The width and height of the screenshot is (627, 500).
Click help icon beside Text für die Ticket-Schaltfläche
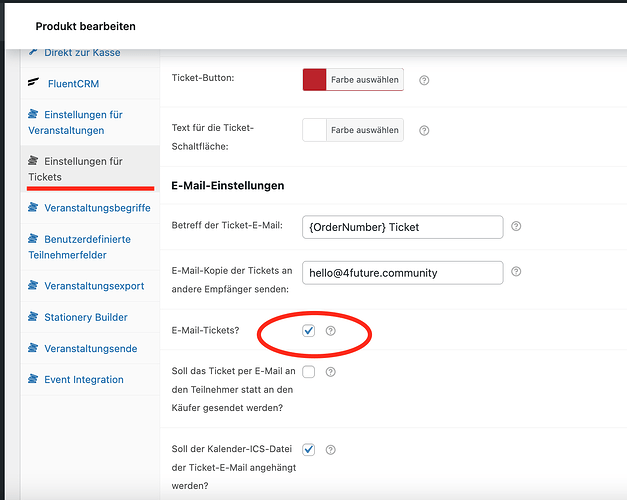tap(424, 130)
